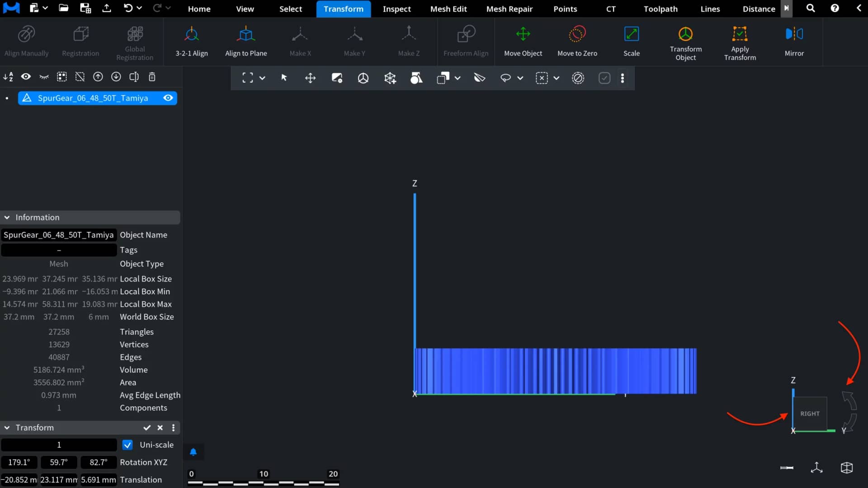The image size is (868, 488).
Task: Open the Scale tool
Action: click(632, 42)
